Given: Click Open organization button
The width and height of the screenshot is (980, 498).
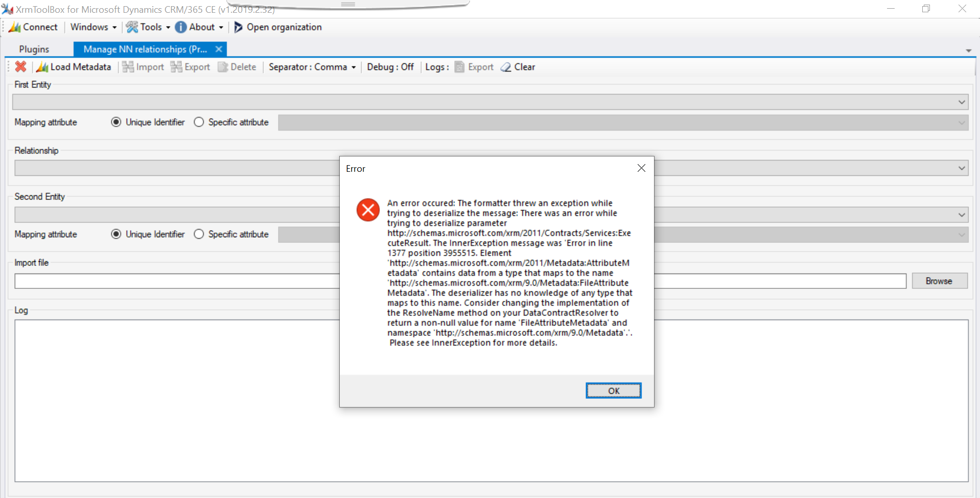Looking at the screenshot, I should tap(278, 27).
